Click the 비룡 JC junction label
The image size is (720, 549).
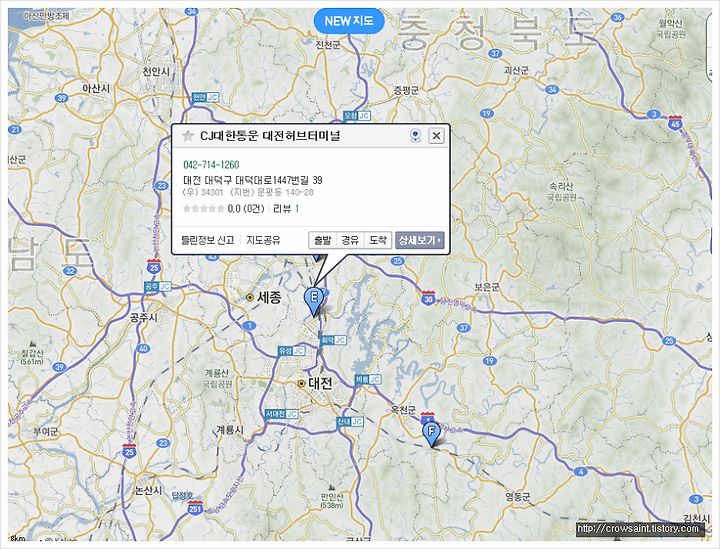coord(368,380)
